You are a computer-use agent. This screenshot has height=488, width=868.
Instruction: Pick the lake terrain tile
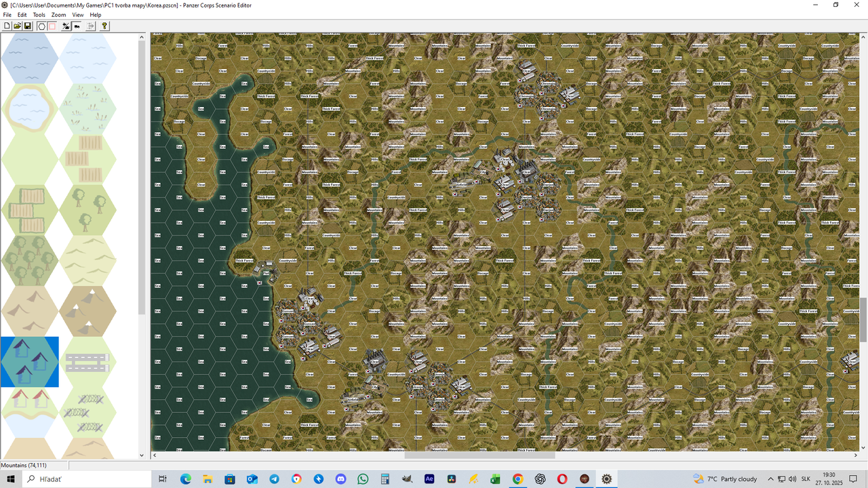(x=30, y=108)
